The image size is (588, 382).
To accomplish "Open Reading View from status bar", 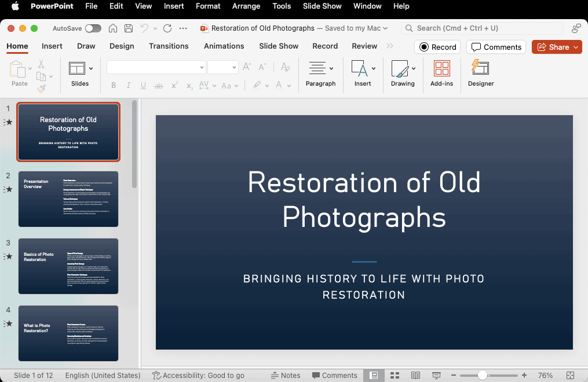I will [x=415, y=376].
